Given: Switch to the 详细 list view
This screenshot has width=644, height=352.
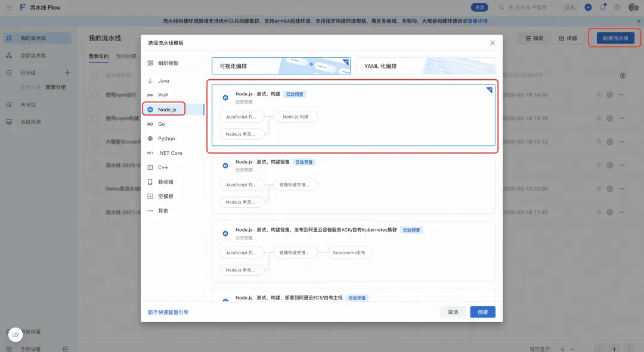Looking at the screenshot, I should point(568,38).
